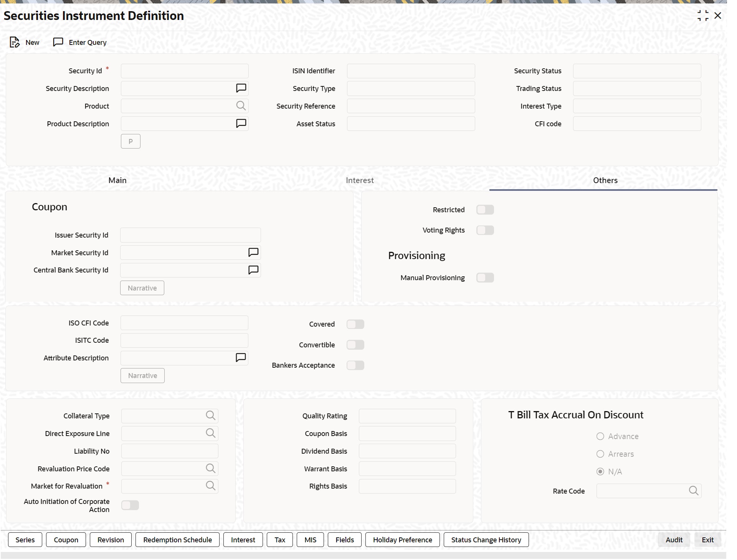Image resolution: width=737 pixels, height=560 pixels.
Task: Click the Product field search icon
Action: (x=241, y=106)
